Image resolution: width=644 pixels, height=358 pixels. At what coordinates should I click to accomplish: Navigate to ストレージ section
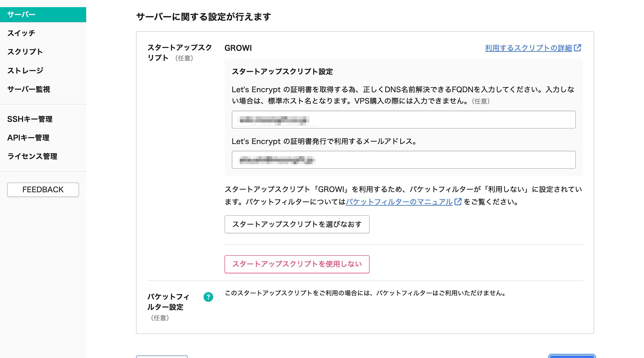click(25, 71)
